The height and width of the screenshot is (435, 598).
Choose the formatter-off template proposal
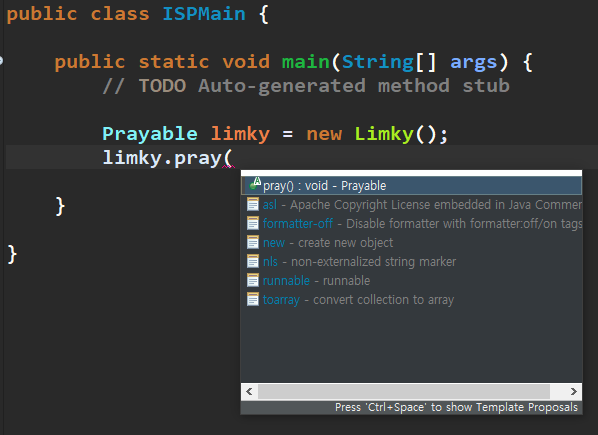[412, 223]
